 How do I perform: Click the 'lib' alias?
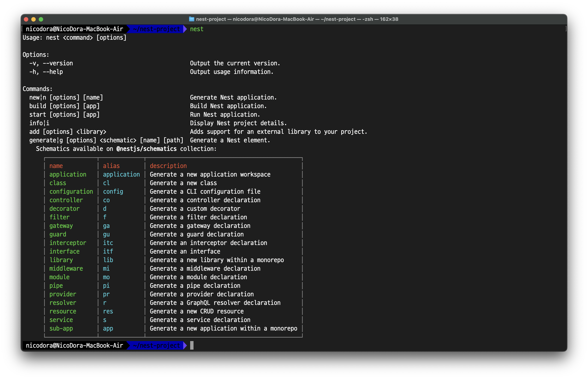pos(108,260)
